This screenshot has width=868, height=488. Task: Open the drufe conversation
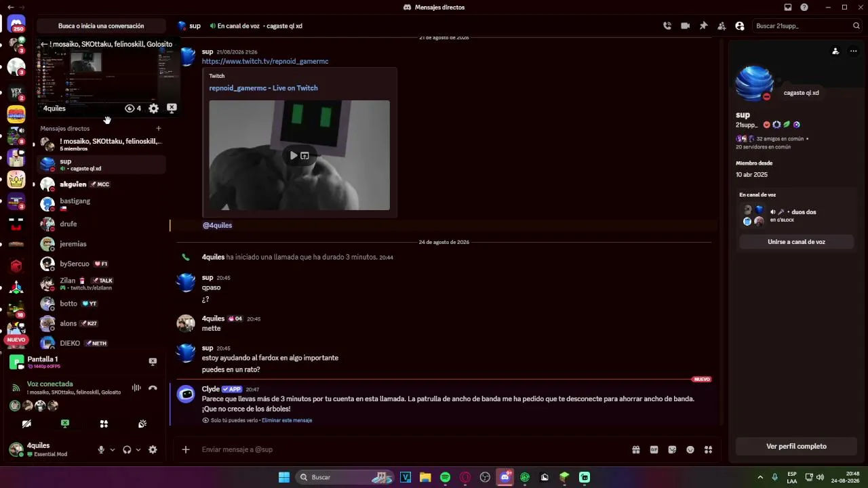coord(101,224)
